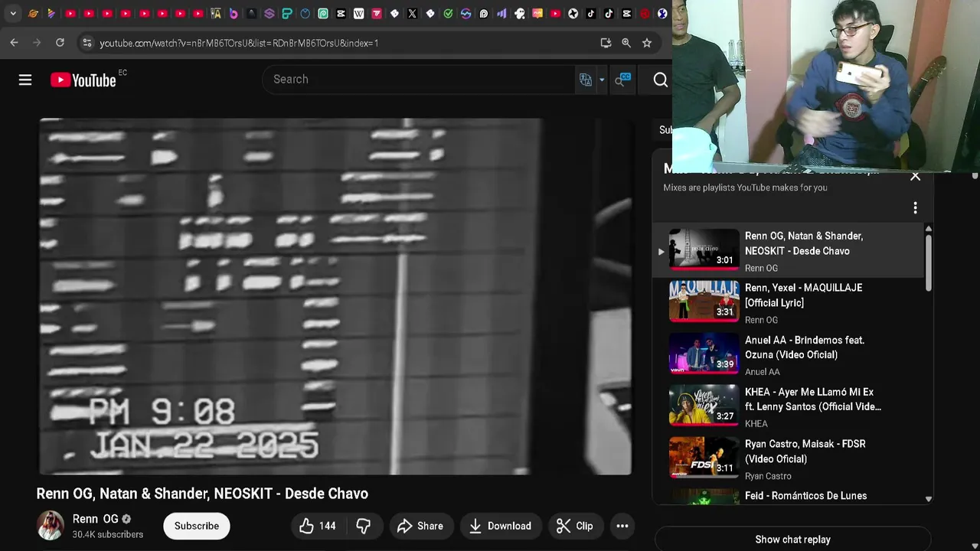Image resolution: width=980 pixels, height=551 pixels.
Task: Play Ryan Castro FDSR thumbnail
Action: (704, 457)
